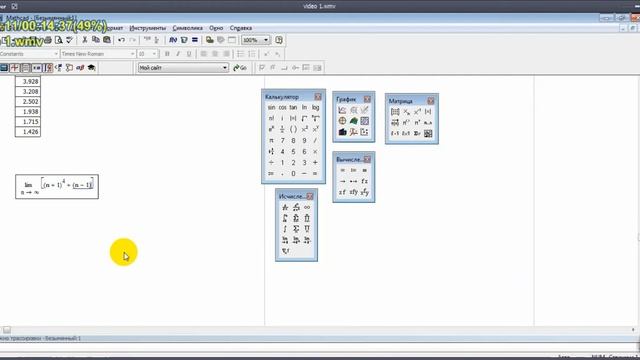Open the font size dropdown
The width and height of the screenshot is (640, 360).
(x=154, y=54)
